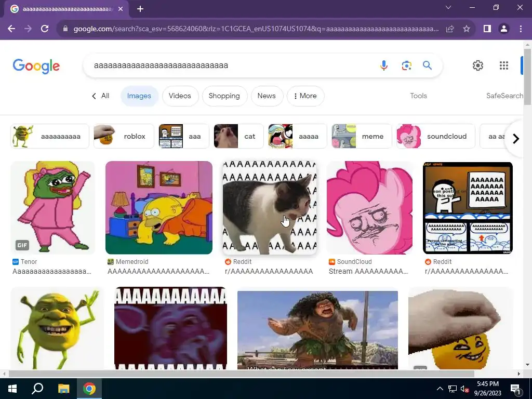The image size is (532, 399).
Task: Go back with the browser back arrow
Action: click(x=11, y=29)
